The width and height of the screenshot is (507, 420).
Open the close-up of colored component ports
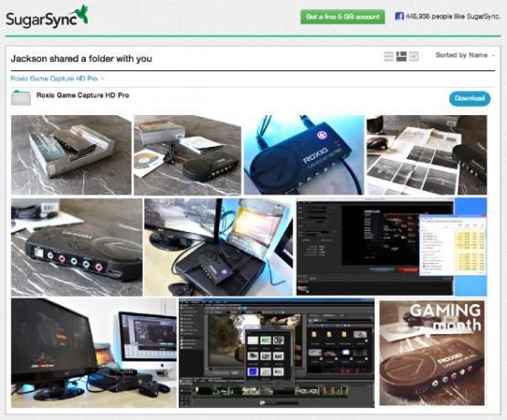coord(77,247)
